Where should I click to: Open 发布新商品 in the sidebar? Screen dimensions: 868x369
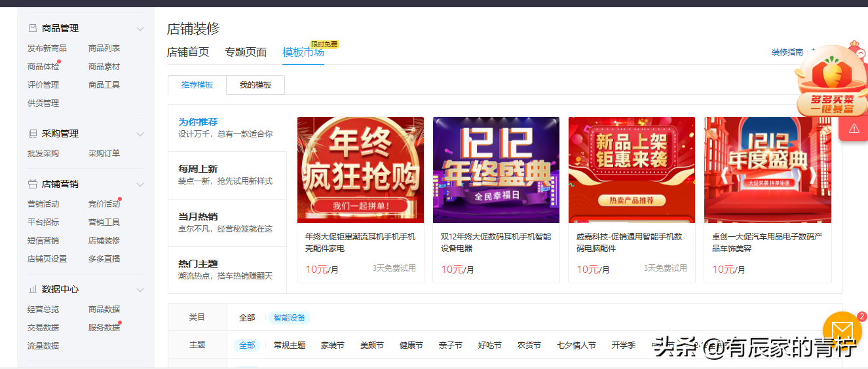coord(47,48)
